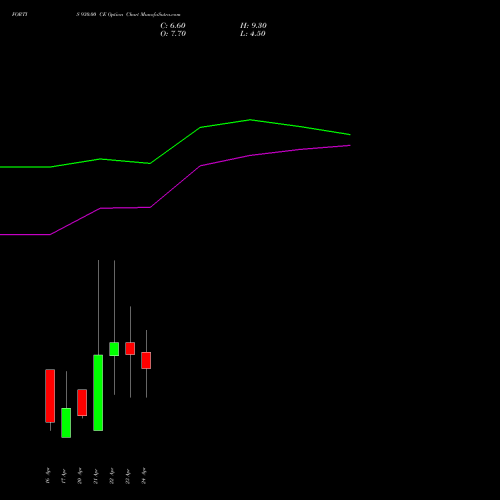Select the red candlestick for 16 Apr

point(50,396)
